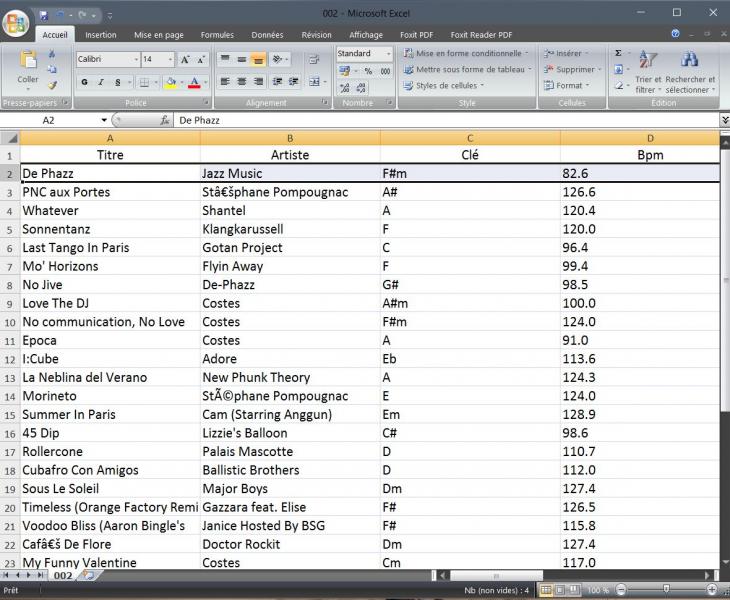
Task: Click the increase font size icon
Action: coord(186,60)
